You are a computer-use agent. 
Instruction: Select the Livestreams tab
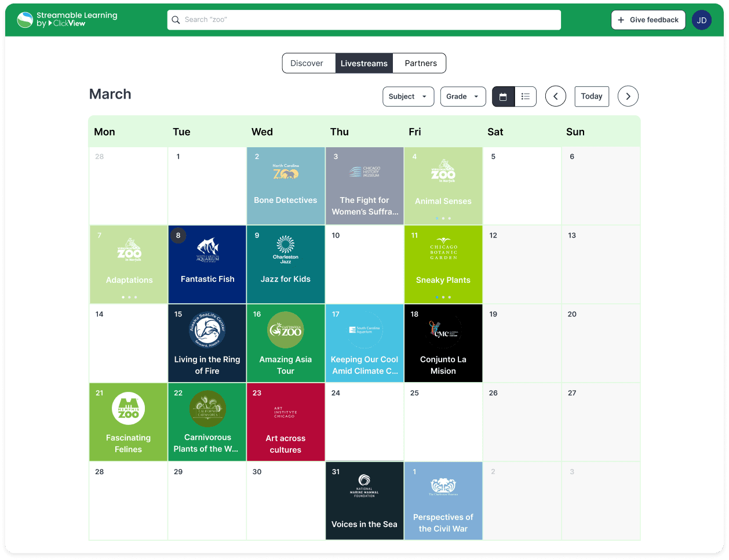(364, 63)
